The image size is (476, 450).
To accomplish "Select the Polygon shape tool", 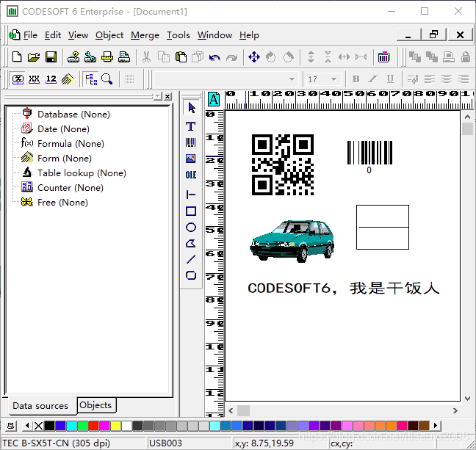I will [191, 244].
